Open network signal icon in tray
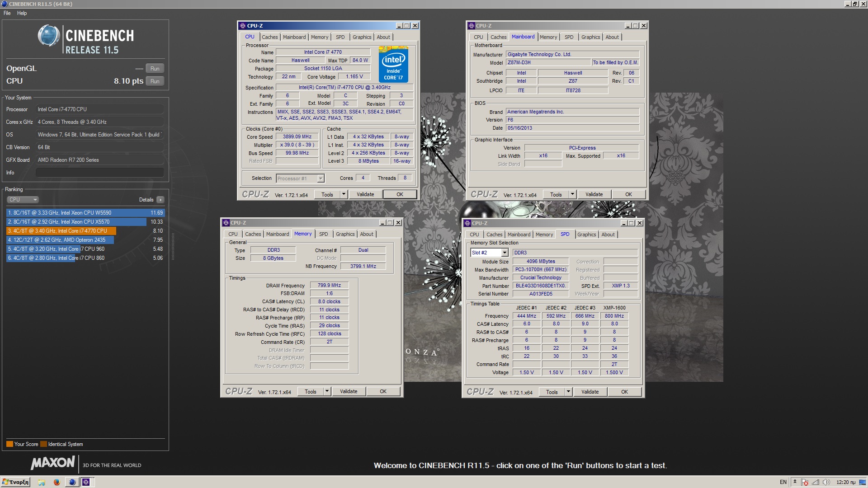The width and height of the screenshot is (868, 488). tap(816, 482)
